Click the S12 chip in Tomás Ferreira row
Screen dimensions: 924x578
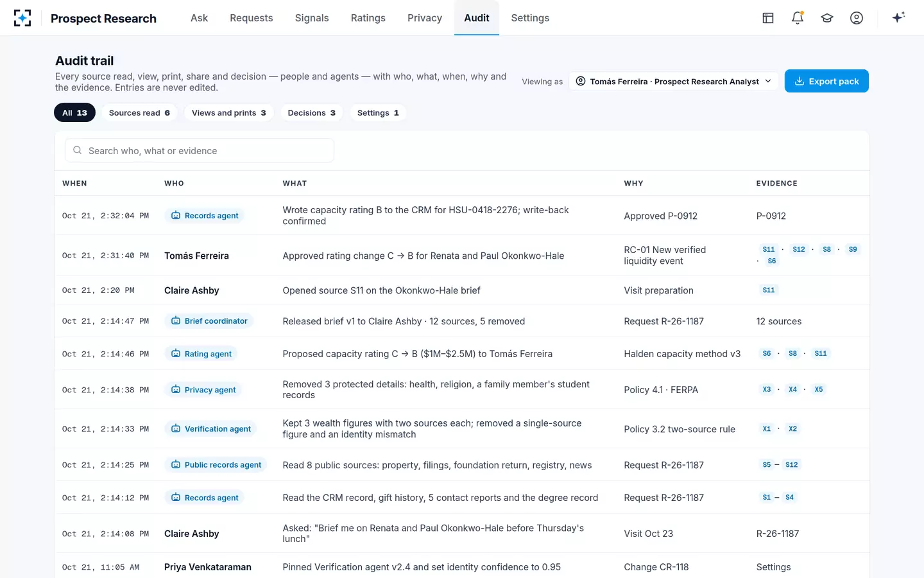click(x=799, y=249)
